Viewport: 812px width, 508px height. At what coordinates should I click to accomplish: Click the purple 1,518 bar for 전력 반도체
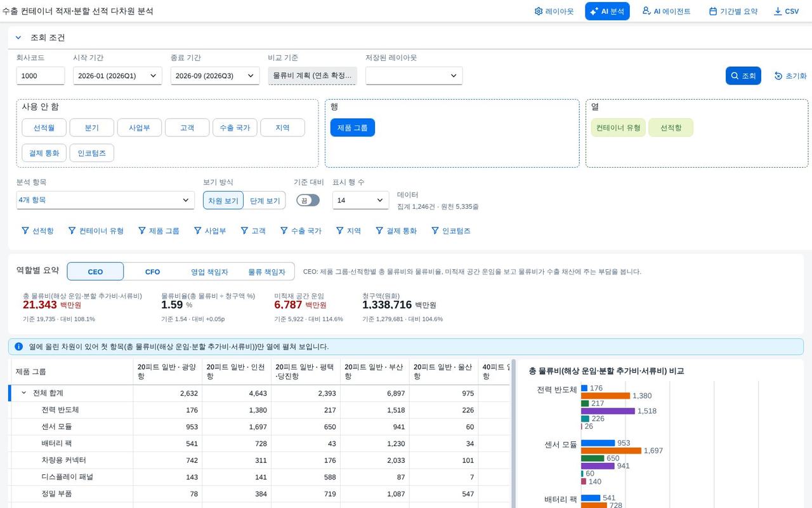click(608, 411)
